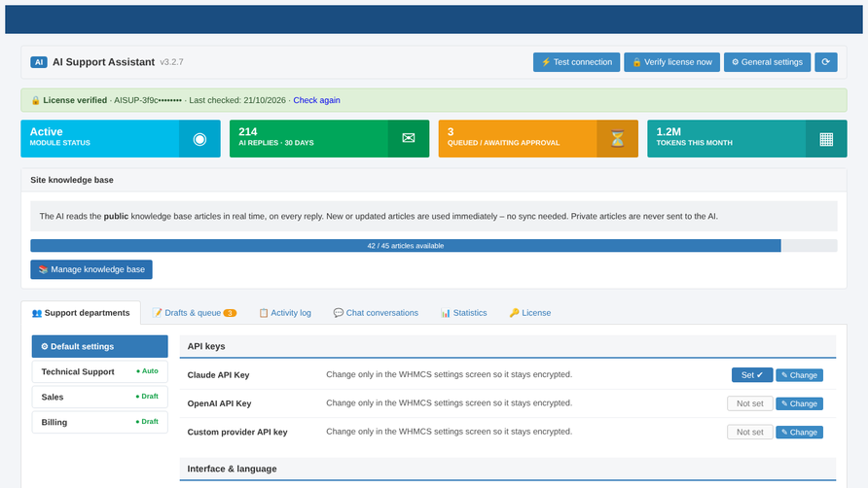868x488 pixels.
Task: Click Change for Claude API Key
Action: [x=799, y=375]
